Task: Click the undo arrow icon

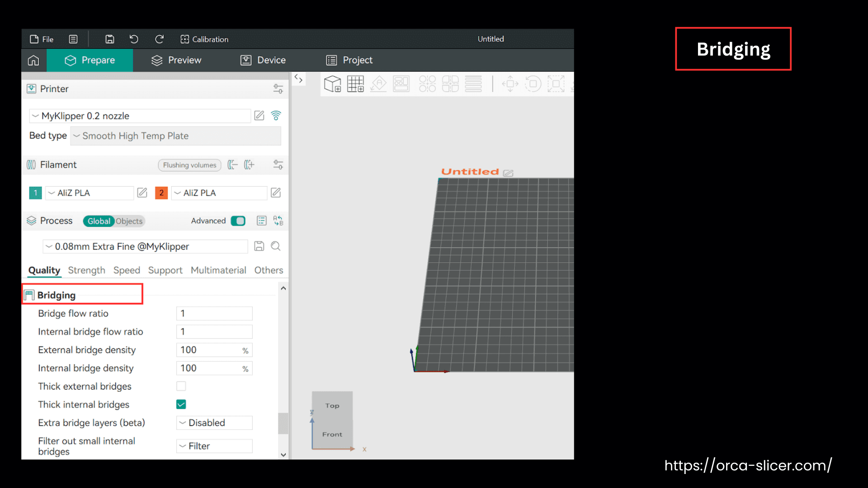Action: pyautogui.click(x=134, y=39)
